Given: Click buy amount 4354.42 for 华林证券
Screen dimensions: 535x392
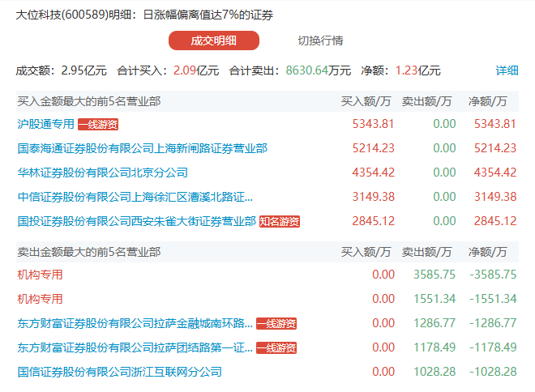Looking at the screenshot, I should coord(373,173).
